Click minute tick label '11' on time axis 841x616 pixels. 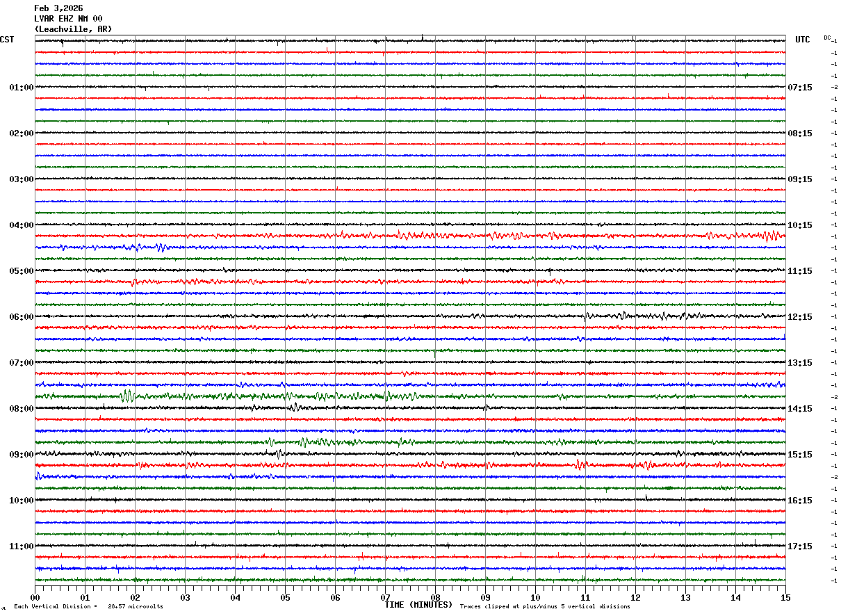coord(585,597)
